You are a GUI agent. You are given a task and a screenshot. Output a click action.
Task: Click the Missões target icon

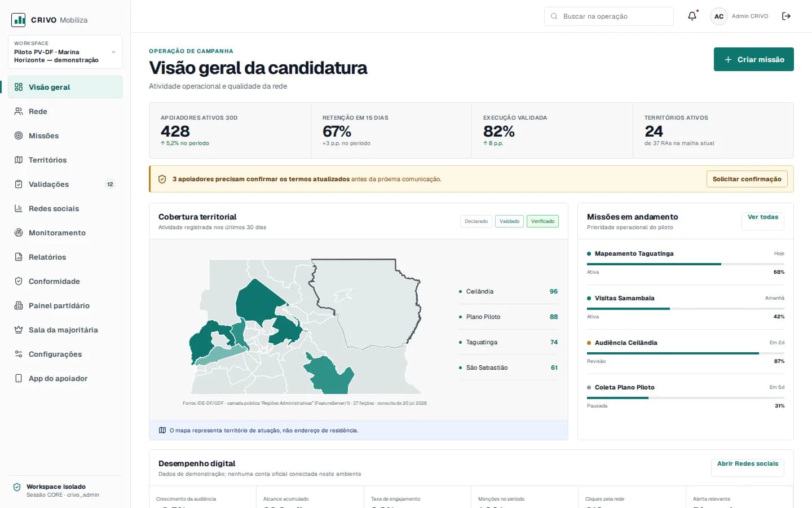(19, 135)
